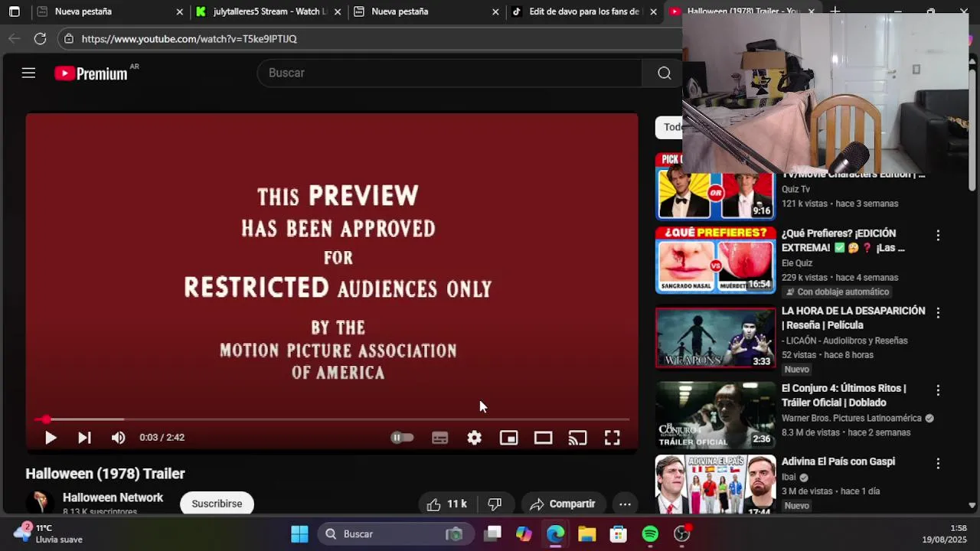Open El Conjuro 4 trailer thumbnail
The width and height of the screenshot is (980, 551).
coord(715,415)
